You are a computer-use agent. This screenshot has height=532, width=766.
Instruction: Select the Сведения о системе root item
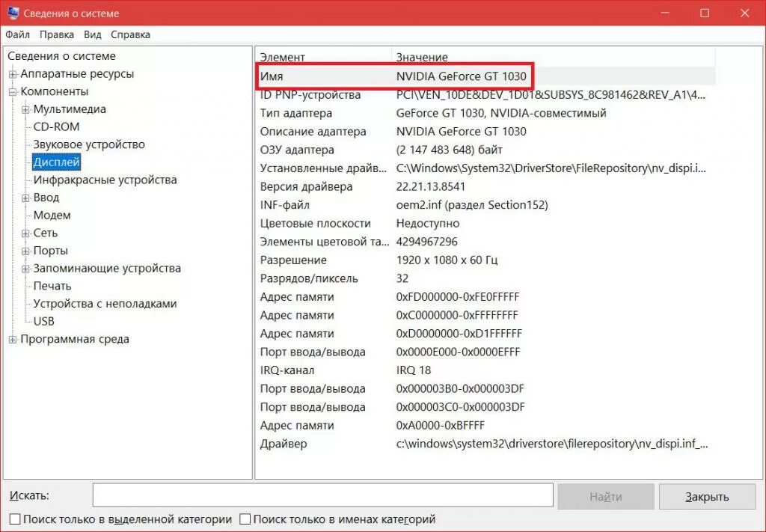[61, 56]
